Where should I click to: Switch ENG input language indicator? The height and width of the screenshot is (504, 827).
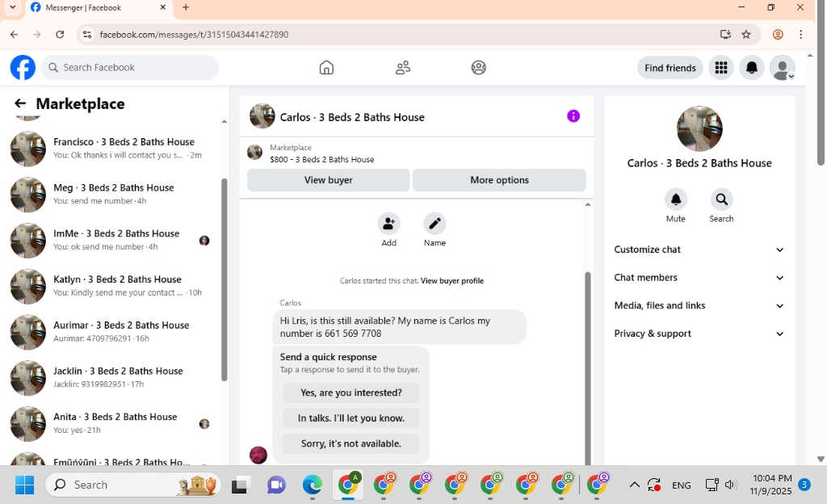(x=681, y=485)
